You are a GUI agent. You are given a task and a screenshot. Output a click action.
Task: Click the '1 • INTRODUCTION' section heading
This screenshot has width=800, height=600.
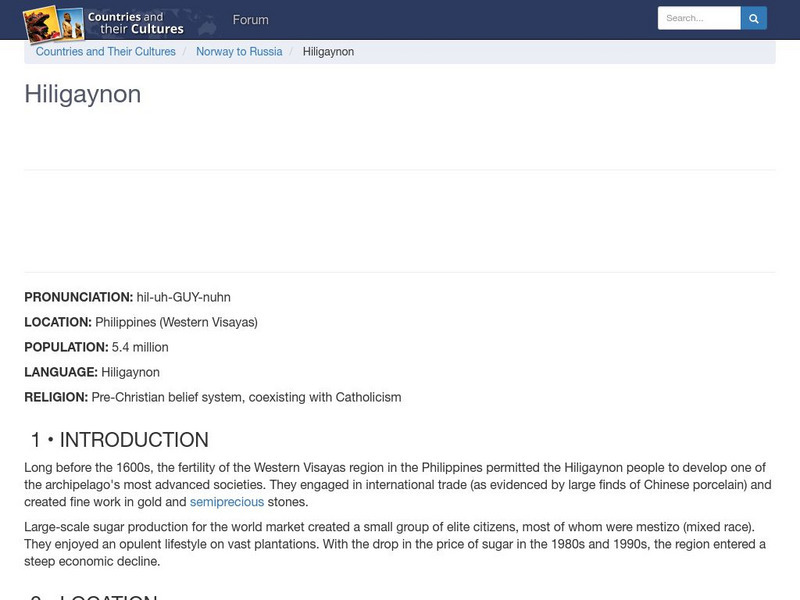click(x=118, y=439)
